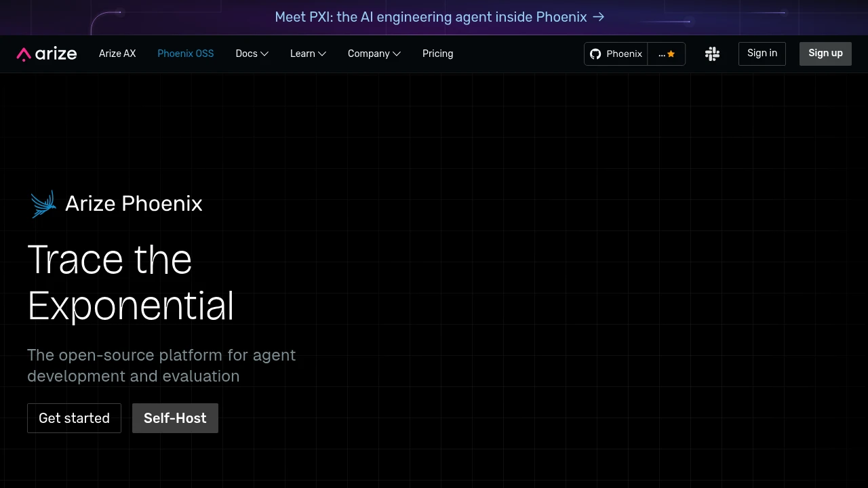Click the GitHub star count badge
This screenshot has width=868, height=488.
(x=667, y=54)
